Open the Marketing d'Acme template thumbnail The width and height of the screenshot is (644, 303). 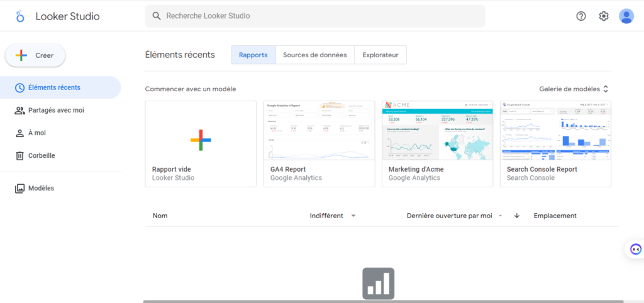[438, 131]
